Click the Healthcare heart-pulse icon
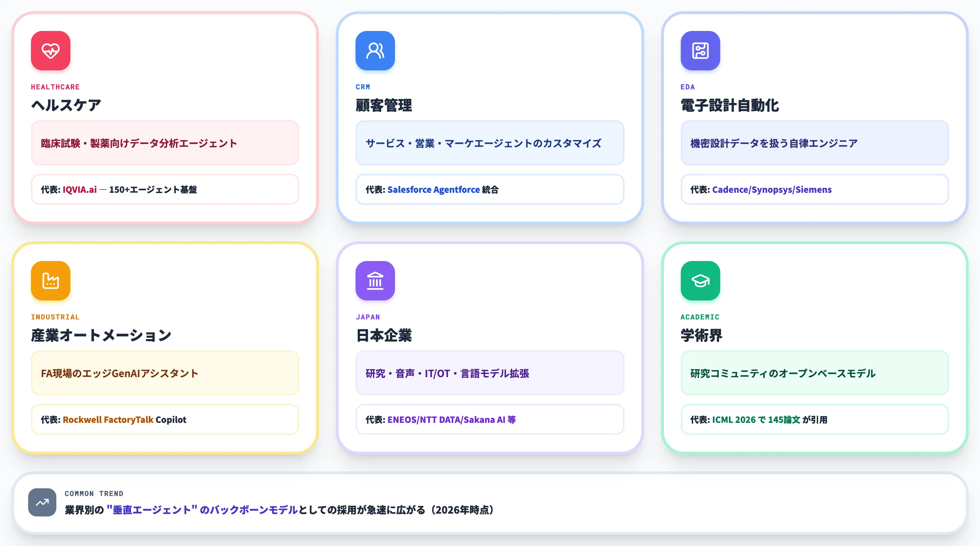The height and width of the screenshot is (546, 980). pyautogui.click(x=51, y=51)
